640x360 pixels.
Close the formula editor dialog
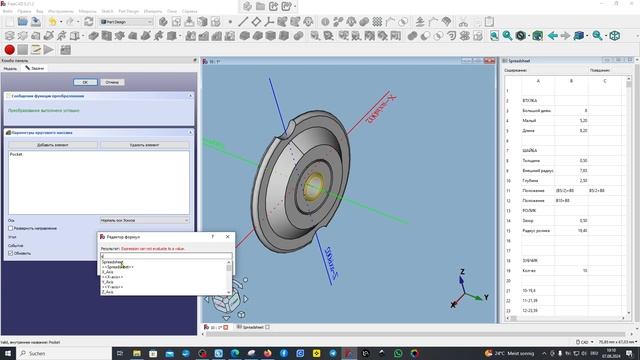228,237
